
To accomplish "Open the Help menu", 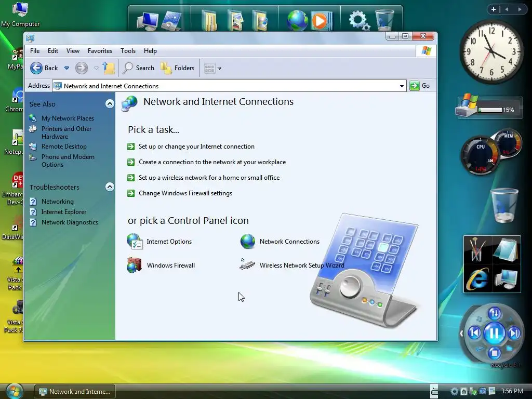I will [150, 51].
